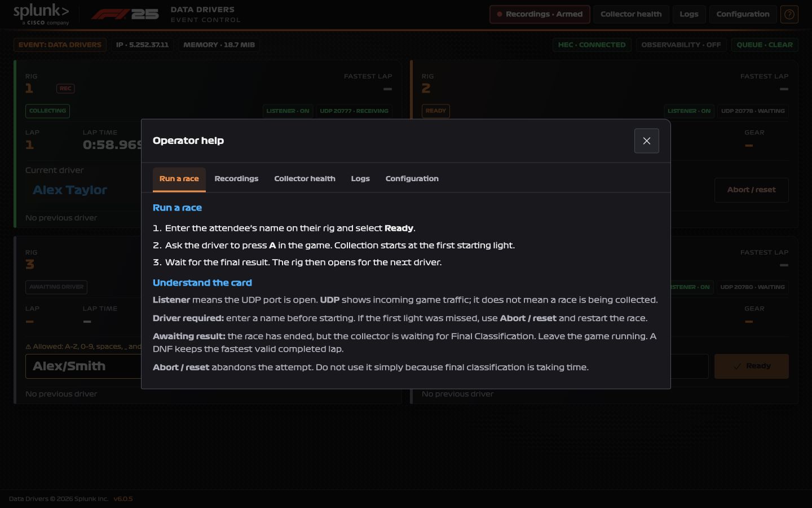This screenshot has width=812, height=508.
Task: Click the REC badge on Rig 1
Action: [x=65, y=89]
